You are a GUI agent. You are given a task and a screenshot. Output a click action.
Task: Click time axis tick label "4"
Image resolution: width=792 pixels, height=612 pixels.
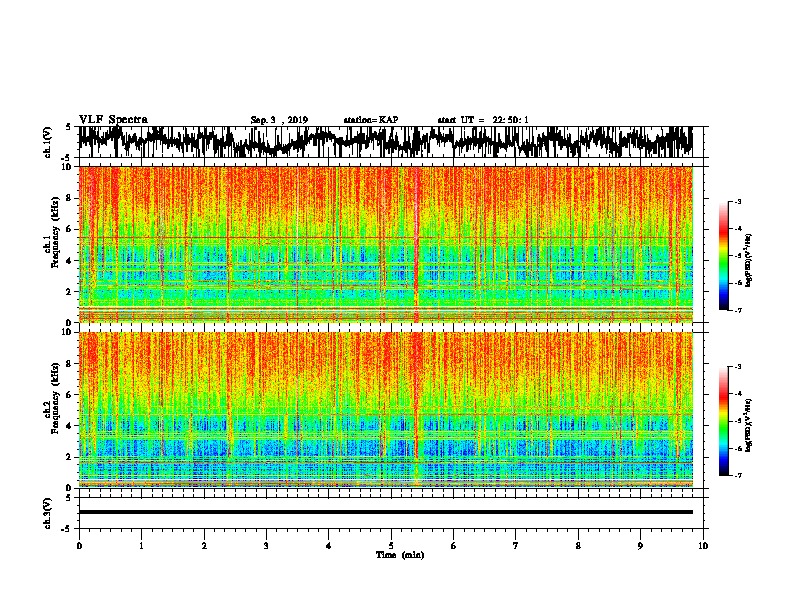click(x=329, y=546)
